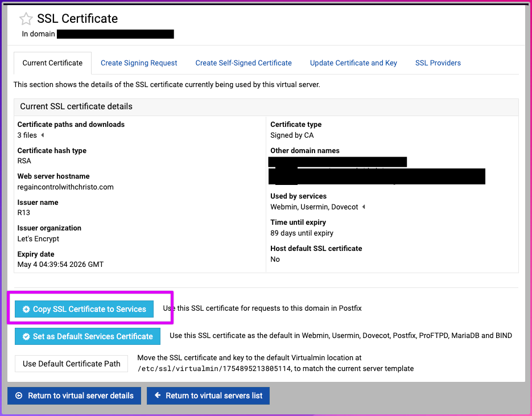Expand the 3 files certificate paths list

tap(42, 135)
